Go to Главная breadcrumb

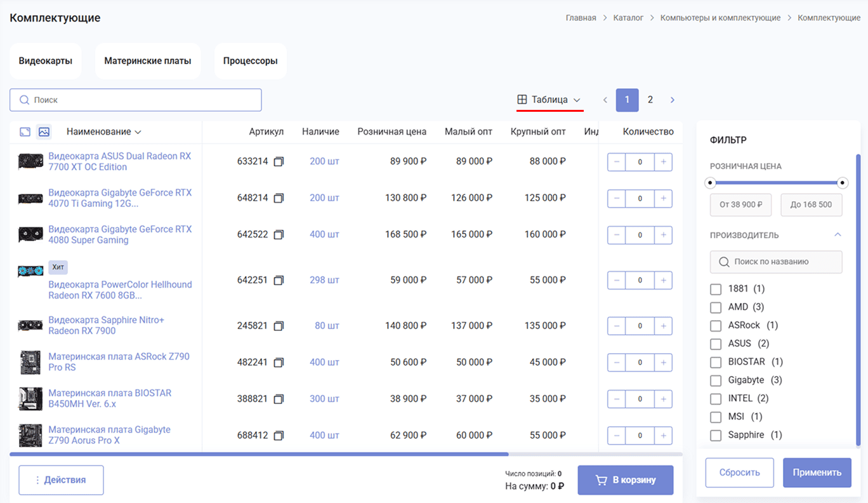pos(581,18)
